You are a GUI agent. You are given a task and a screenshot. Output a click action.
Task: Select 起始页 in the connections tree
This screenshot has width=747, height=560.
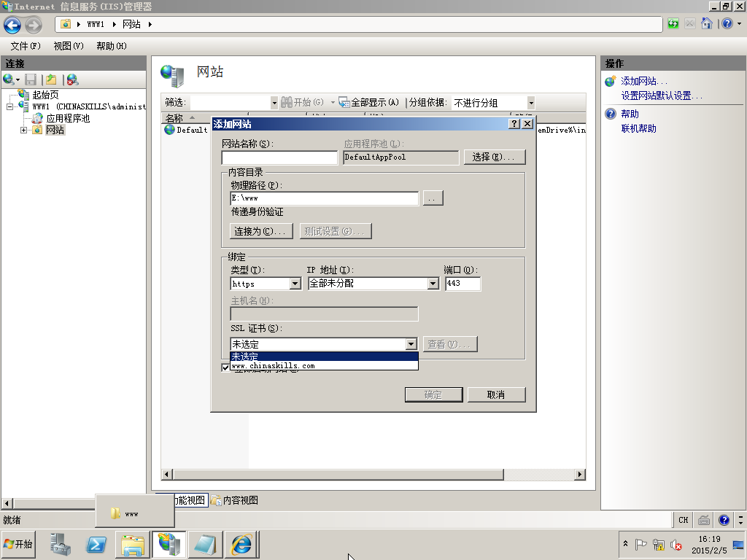[45, 95]
